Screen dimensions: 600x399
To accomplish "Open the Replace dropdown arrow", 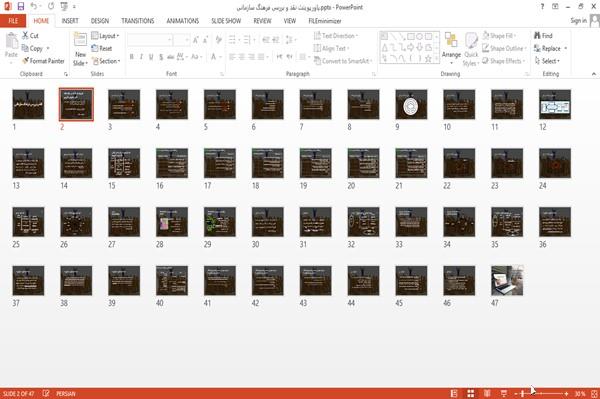I will (566, 48).
